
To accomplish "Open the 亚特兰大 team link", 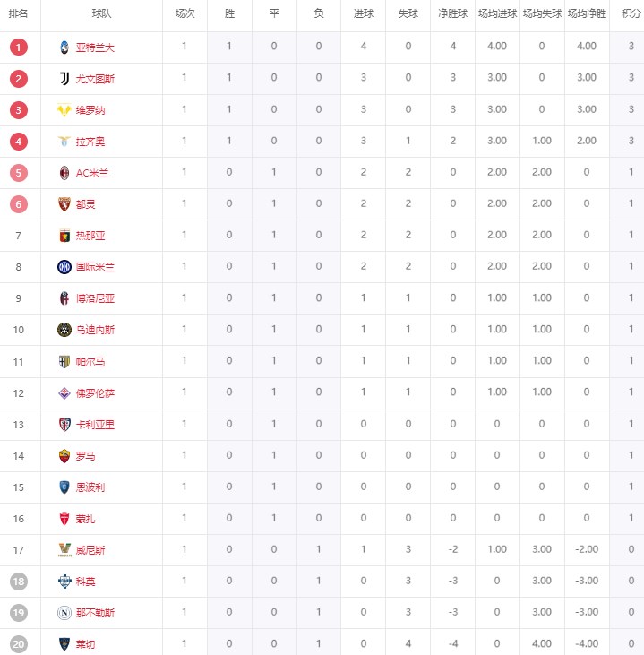I will (95, 47).
